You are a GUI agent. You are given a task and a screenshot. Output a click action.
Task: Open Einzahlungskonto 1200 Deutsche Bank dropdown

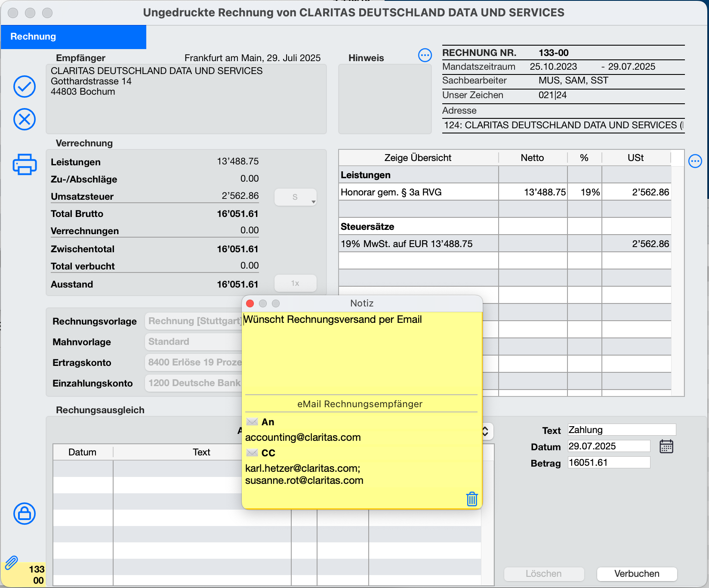(194, 383)
